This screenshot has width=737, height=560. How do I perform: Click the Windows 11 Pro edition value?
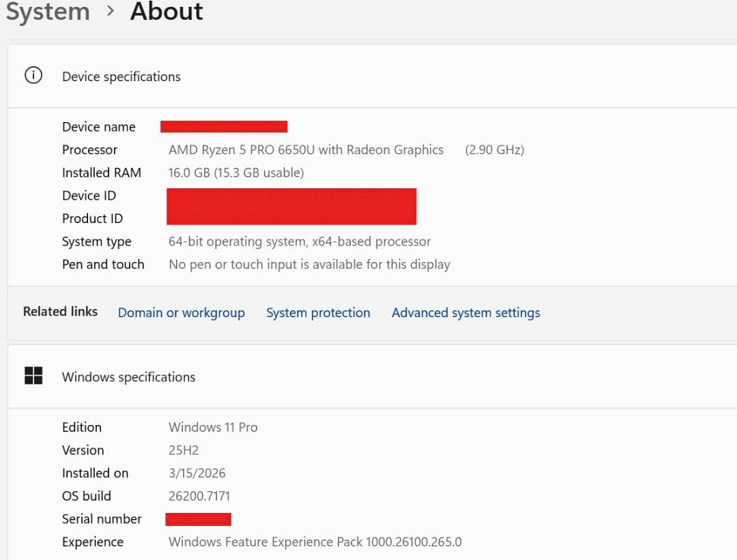(x=213, y=427)
